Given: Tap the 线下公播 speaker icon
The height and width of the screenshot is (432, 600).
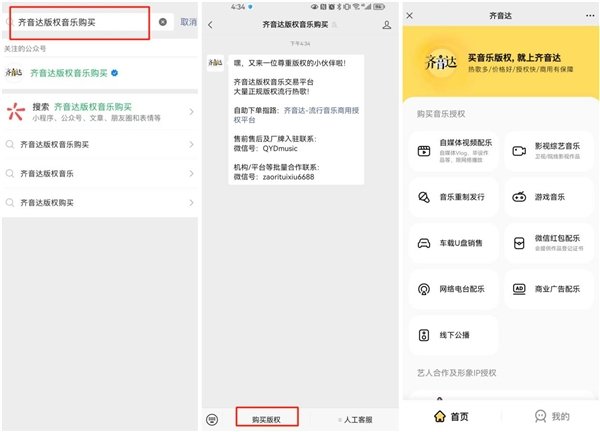Looking at the screenshot, I should pyautogui.click(x=424, y=335).
